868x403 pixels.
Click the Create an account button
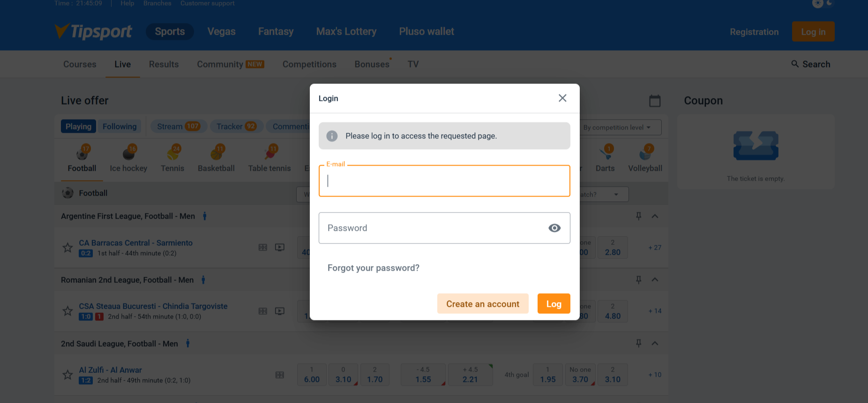tap(483, 304)
